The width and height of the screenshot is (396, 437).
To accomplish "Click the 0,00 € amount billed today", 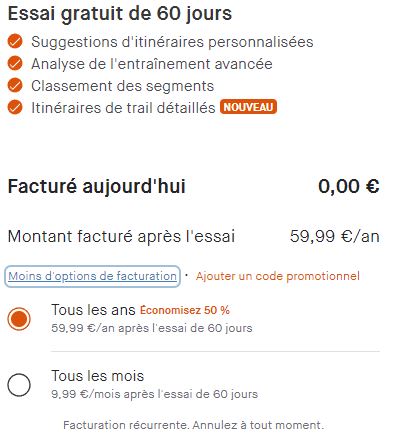I will pos(349,186).
